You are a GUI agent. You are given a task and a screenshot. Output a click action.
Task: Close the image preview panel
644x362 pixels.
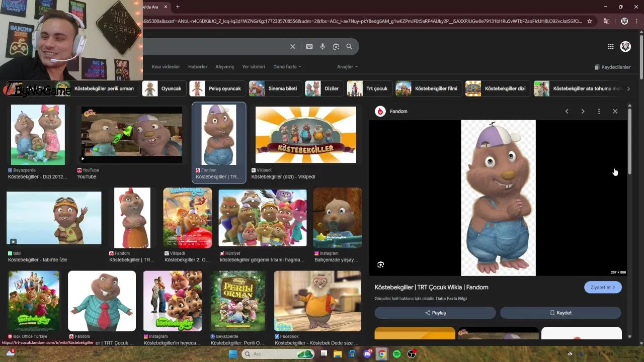[615, 111]
